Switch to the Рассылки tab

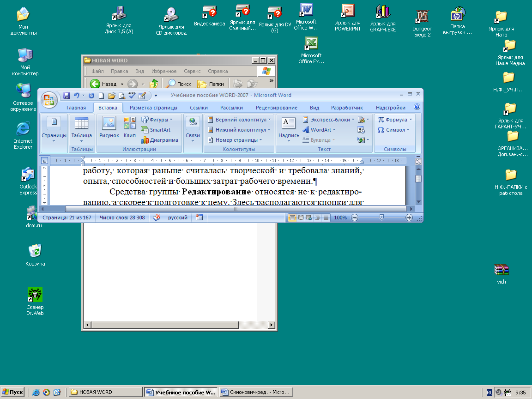(x=231, y=108)
